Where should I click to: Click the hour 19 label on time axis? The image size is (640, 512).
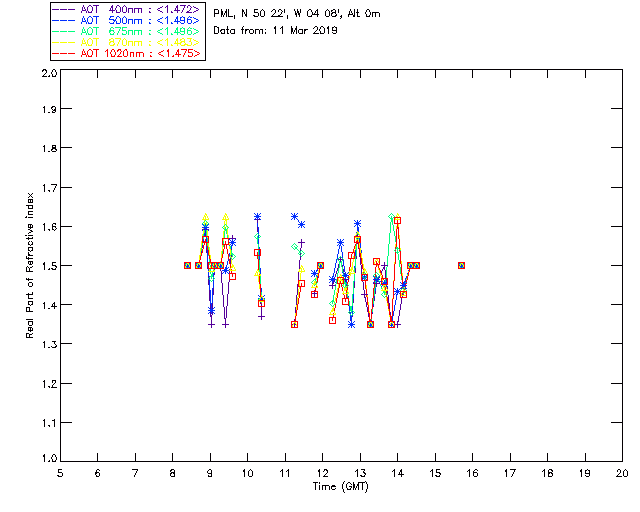click(585, 474)
